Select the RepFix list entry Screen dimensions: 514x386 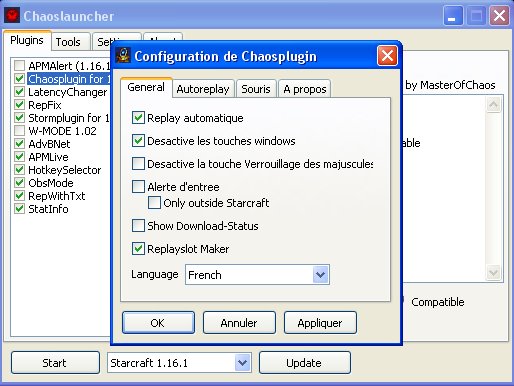(45, 105)
